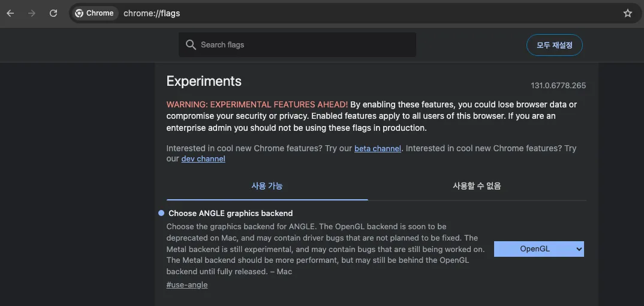
Task: Click the Experiments heading
Action: coord(204,82)
